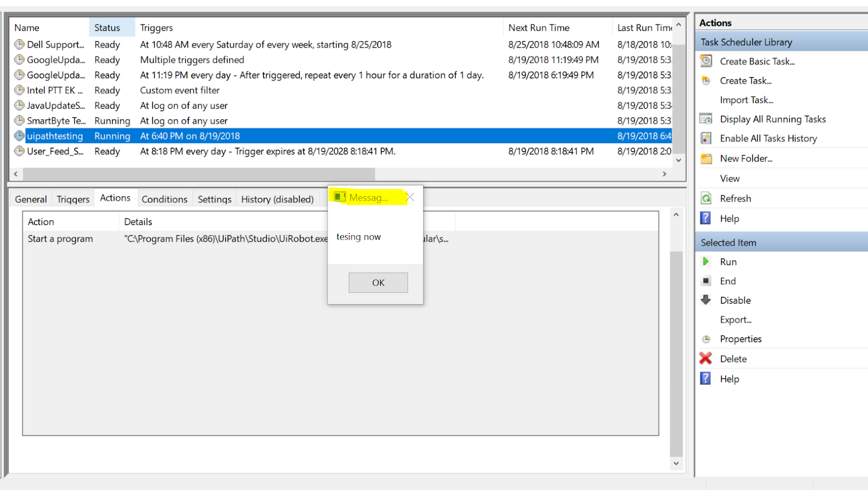Screen dimensions: 868x490
Task: Click the Create Basic Task icon
Action: 706,61
